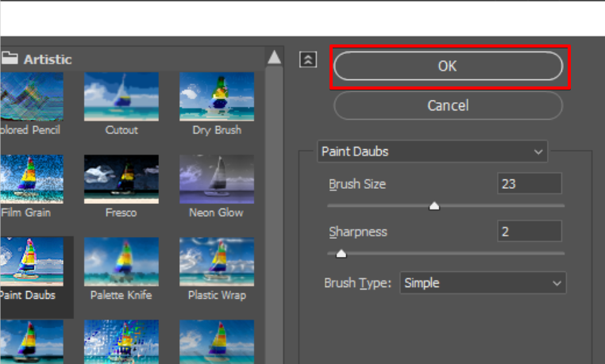This screenshot has width=605, height=364.
Task: Click the filter list scroll up arrow
Action: pyautogui.click(x=275, y=57)
